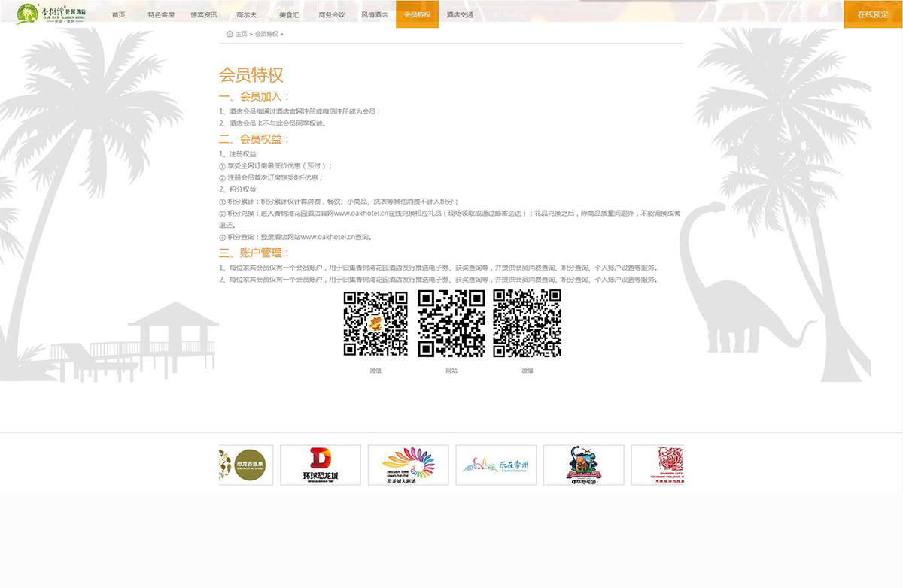Click the line 1、酒店会员指通过酒店官网注册

pos(300,111)
